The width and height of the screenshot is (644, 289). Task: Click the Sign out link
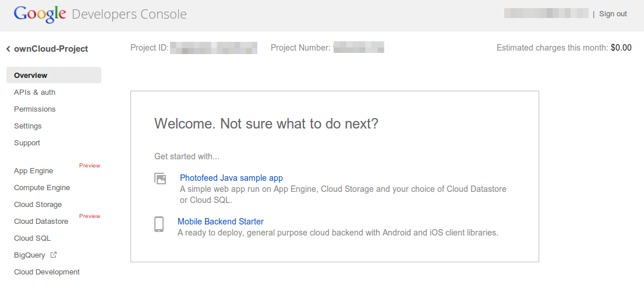[x=613, y=13]
